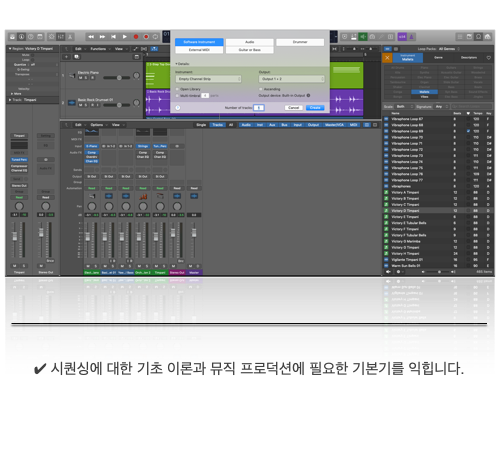Screen dimensions: 500x450
Task: Toggle the Metronome button
Action: (x=411, y=37)
